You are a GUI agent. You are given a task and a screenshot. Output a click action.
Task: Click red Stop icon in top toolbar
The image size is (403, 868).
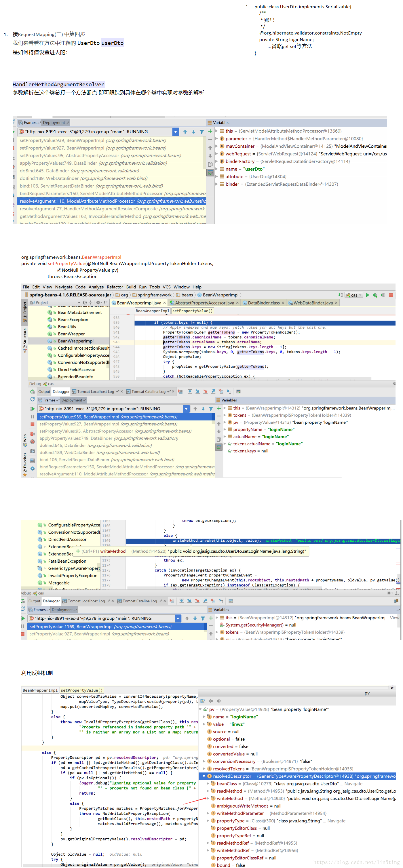click(391, 295)
